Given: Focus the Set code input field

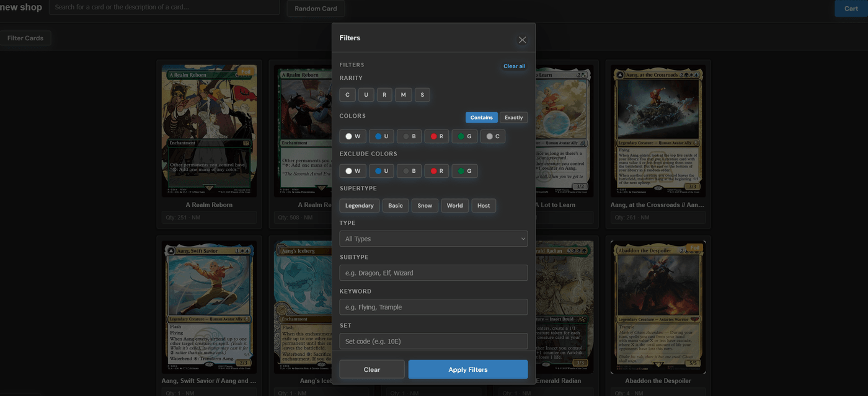Looking at the screenshot, I should coord(433,341).
